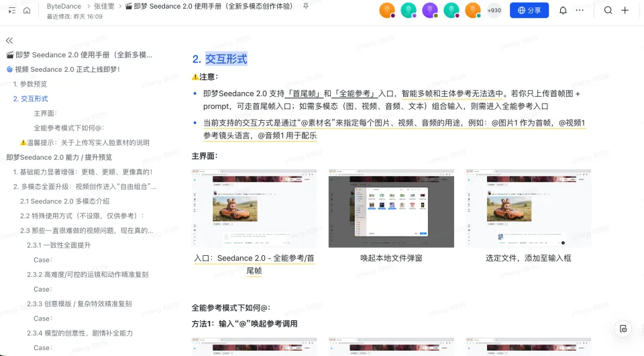Jump to outline item 2. 交互形式
Viewport: 644px width, 356px height.
click(30, 99)
